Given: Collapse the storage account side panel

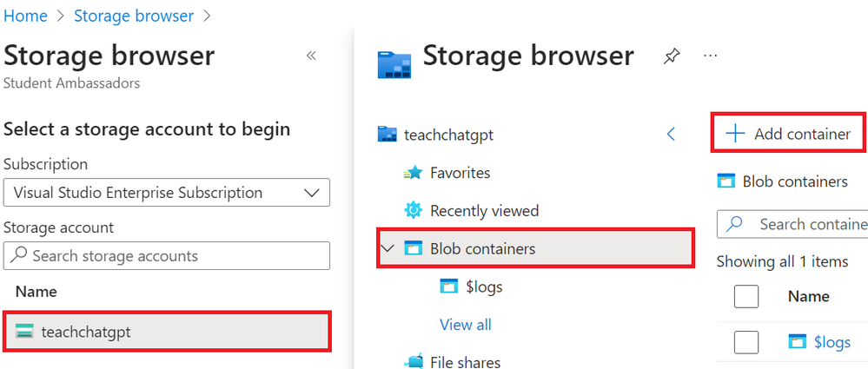Looking at the screenshot, I should 311,56.
